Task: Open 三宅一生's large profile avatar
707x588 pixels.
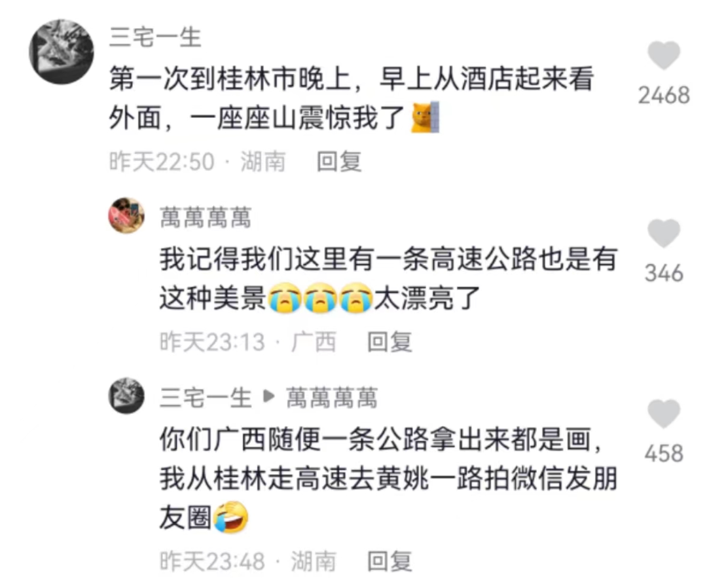Action: coord(62,52)
